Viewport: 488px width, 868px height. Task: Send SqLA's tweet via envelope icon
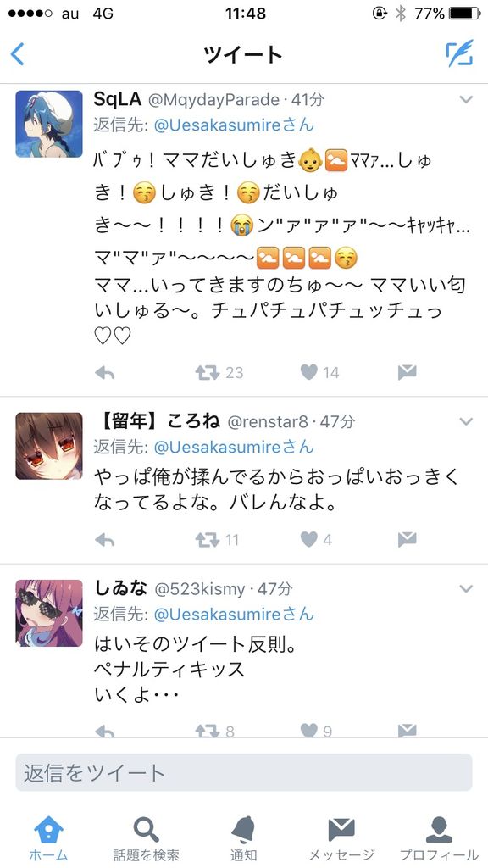pos(408,373)
